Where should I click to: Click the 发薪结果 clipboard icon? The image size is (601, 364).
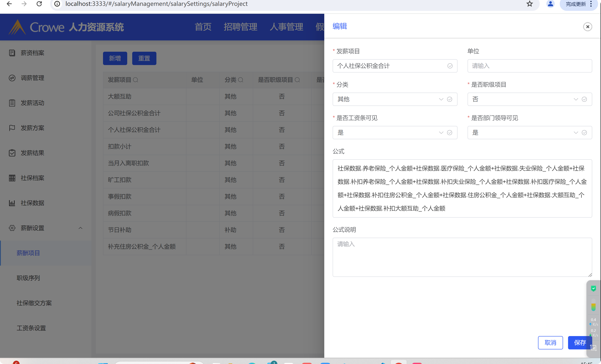pos(12,153)
